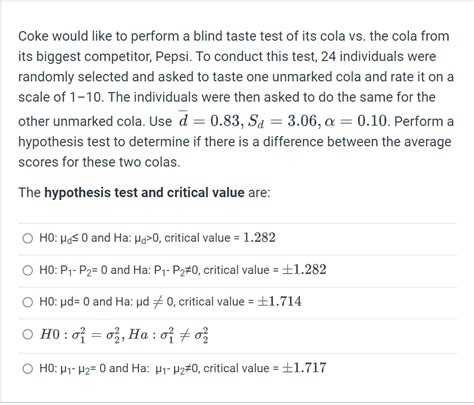
Task: Click the bold 'hypothesis test and critical value' text
Action: tap(144, 193)
